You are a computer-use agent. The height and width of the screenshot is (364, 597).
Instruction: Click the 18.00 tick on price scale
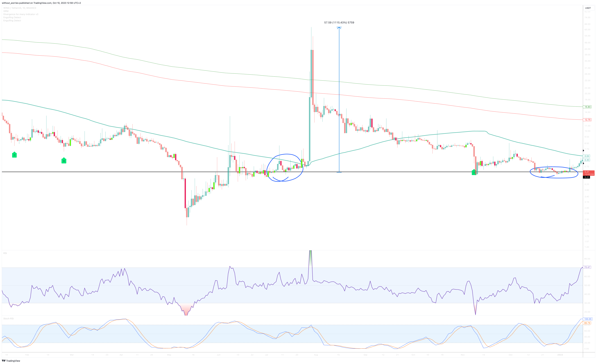(x=587, y=100)
